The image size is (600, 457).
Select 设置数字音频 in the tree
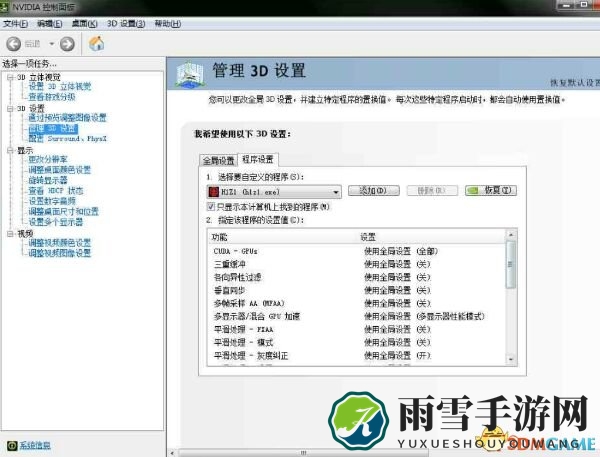(x=52, y=201)
